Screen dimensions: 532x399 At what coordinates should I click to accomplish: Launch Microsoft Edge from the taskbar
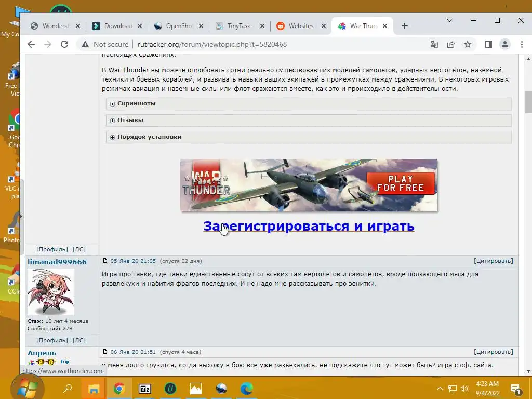[247, 389]
